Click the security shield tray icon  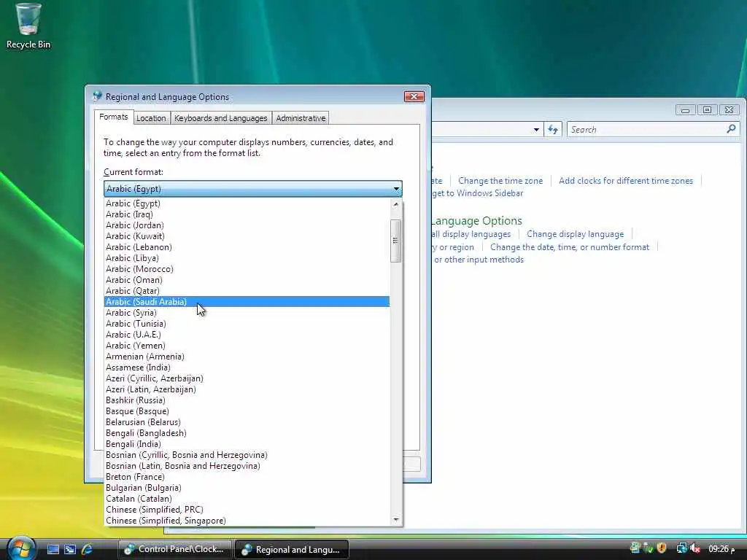coord(661,548)
